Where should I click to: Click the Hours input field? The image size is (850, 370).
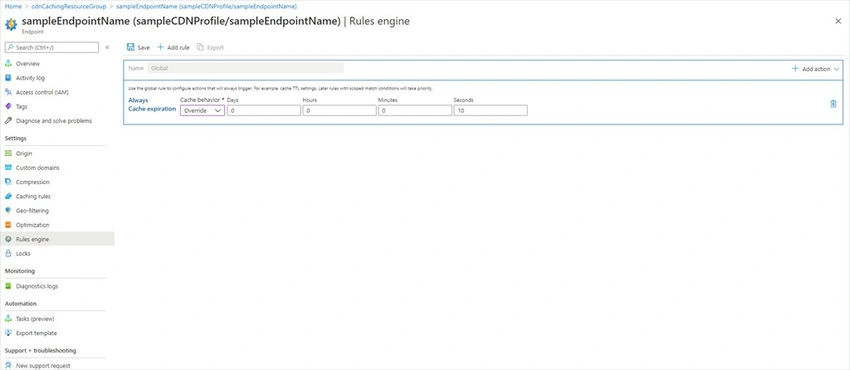click(339, 111)
